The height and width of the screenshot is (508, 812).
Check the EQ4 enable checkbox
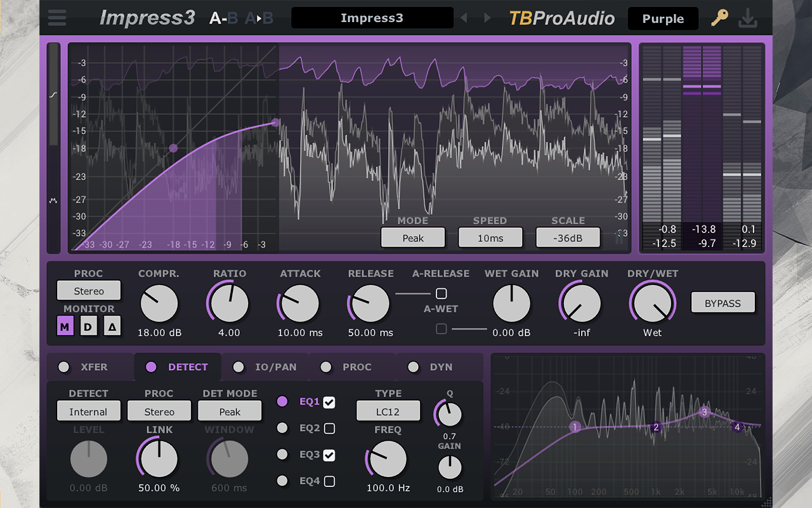329,481
